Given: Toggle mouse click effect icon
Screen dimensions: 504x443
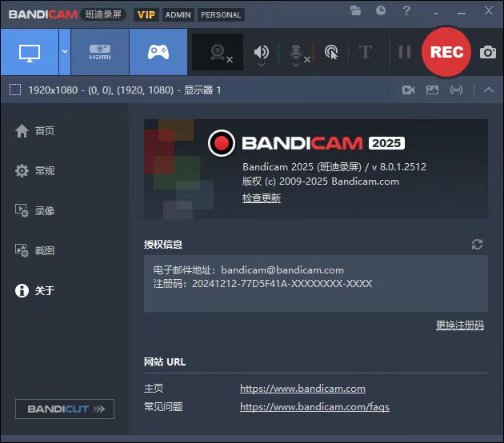Looking at the screenshot, I should pyautogui.click(x=331, y=53).
